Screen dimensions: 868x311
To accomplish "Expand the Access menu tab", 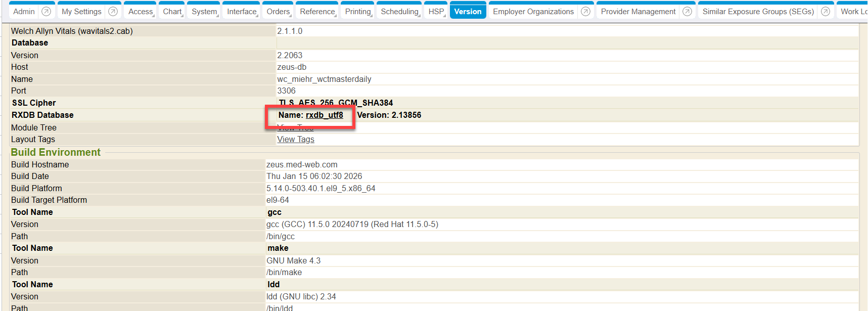I will pyautogui.click(x=141, y=12).
